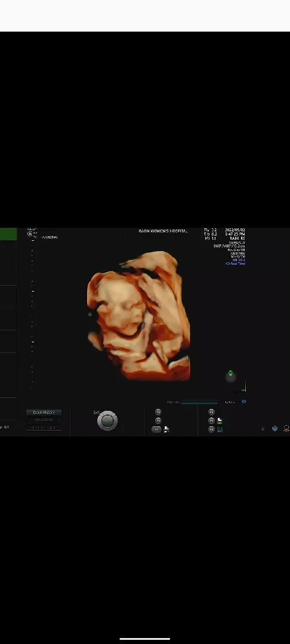Click the floppy-disk save icon in the right button group

pyautogui.click(x=220, y=429)
